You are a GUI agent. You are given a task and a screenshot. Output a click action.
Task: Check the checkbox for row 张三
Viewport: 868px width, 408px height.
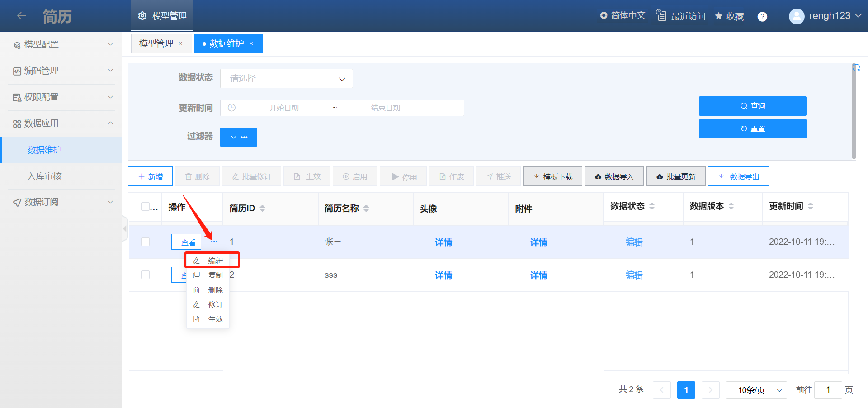(145, 242)
